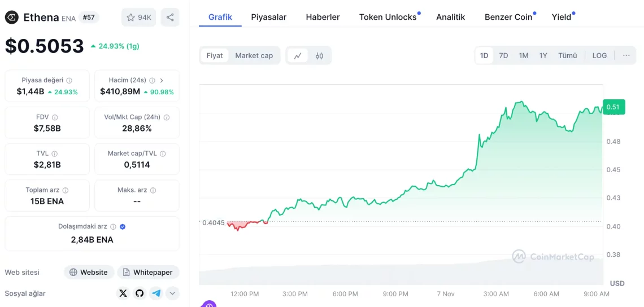
Task: Click the #57 rank badge
Action: [x=89, y=17]
